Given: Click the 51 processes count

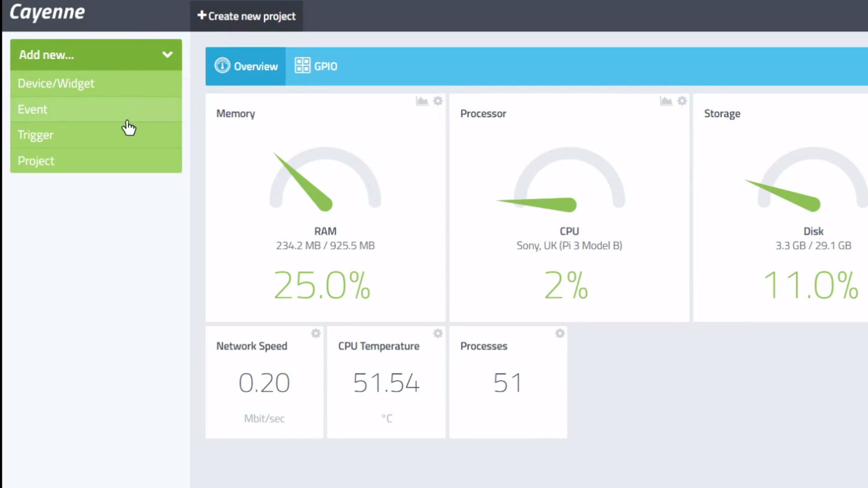Looking at the screenshot, I should tap(508, 383).
